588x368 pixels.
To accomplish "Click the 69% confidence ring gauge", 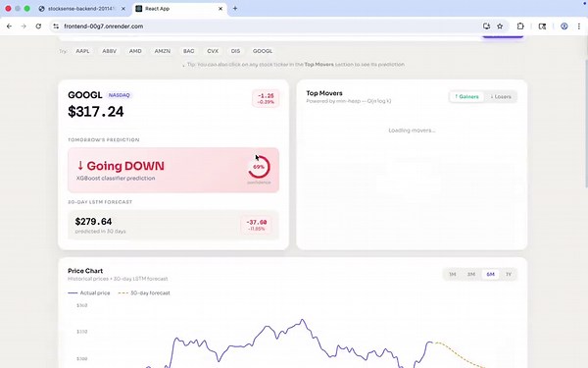I will (259, 167).
